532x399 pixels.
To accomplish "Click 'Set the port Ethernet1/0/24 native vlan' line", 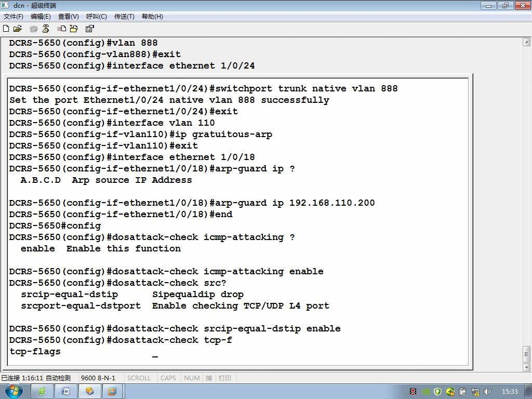I will pyautogui.click(x=169, y=100).
